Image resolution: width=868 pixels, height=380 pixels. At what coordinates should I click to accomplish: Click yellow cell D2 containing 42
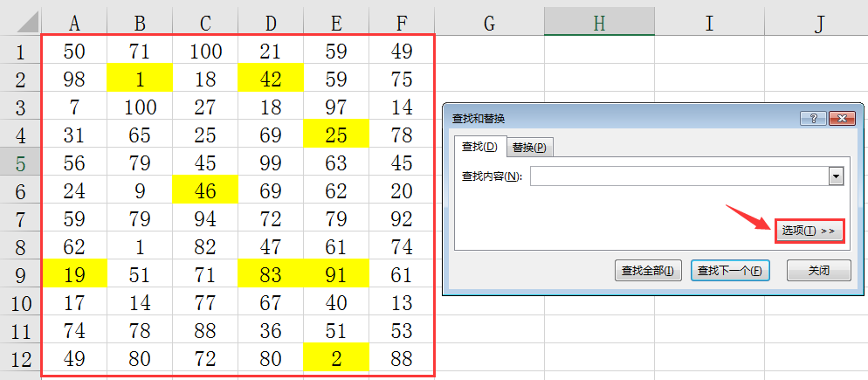pyautogui.click(x=271, y=79)
